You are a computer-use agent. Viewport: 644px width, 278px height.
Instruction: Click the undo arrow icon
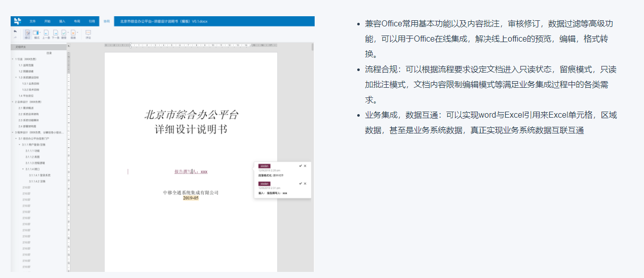coord(15,31)
